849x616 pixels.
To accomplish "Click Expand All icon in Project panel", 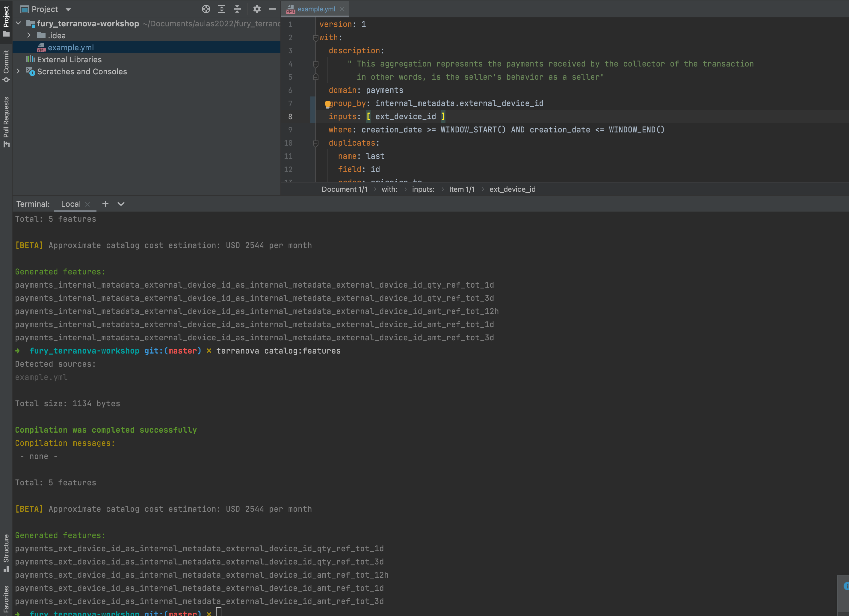I will pos(222,9).
